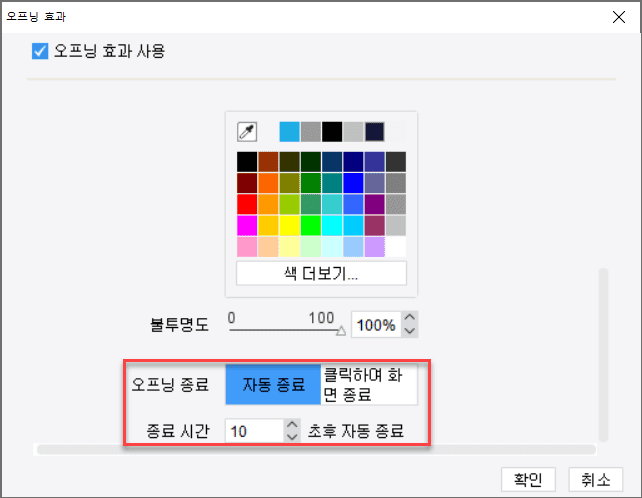The height and width of the screenshot is (498, 642).
Task: Click the vertical scrollbar
Action: click(603, 355)
